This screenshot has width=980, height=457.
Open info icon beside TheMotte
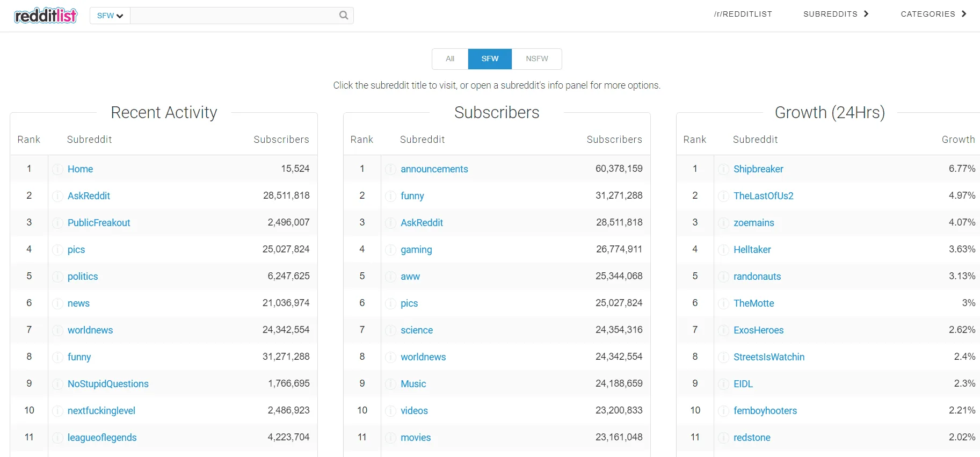click(723, 303)
